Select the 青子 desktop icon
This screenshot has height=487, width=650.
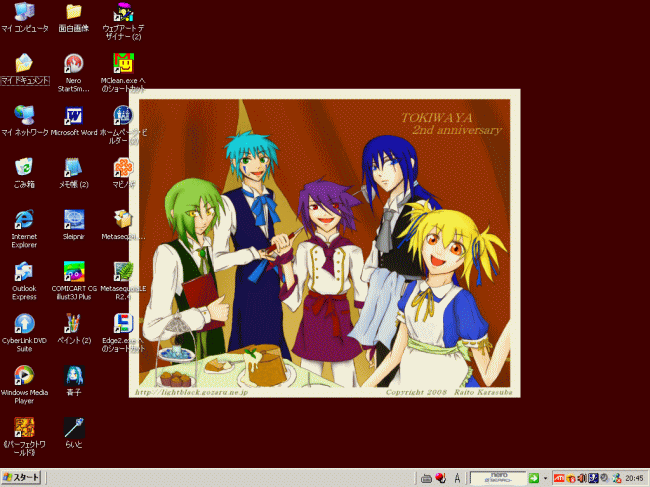pyautogui.click(x=74, y=381)
